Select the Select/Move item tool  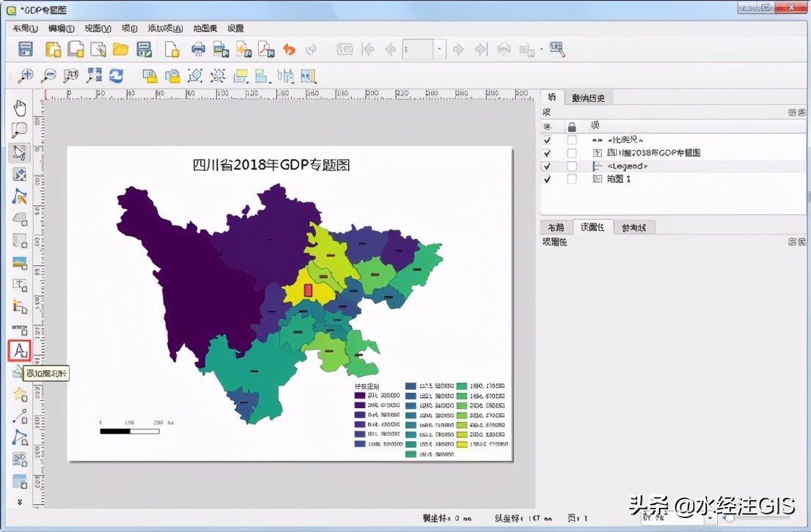coord(20,152)
